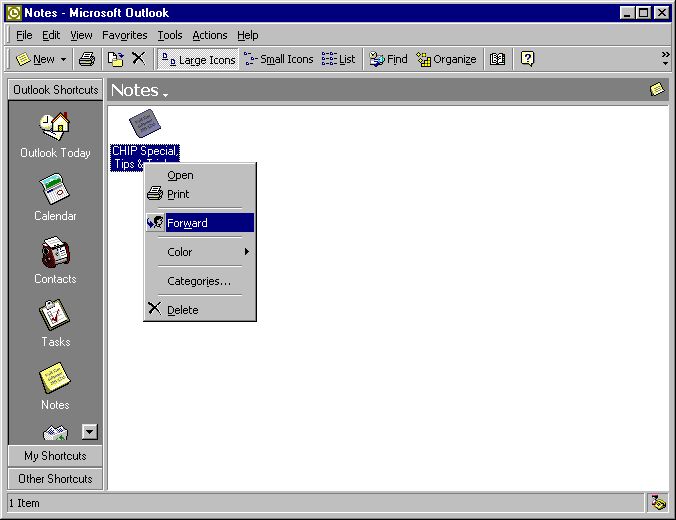Click the Delete X toolbar icon
Viewport: 676px width, 520px height.
(x=138, y=58)
